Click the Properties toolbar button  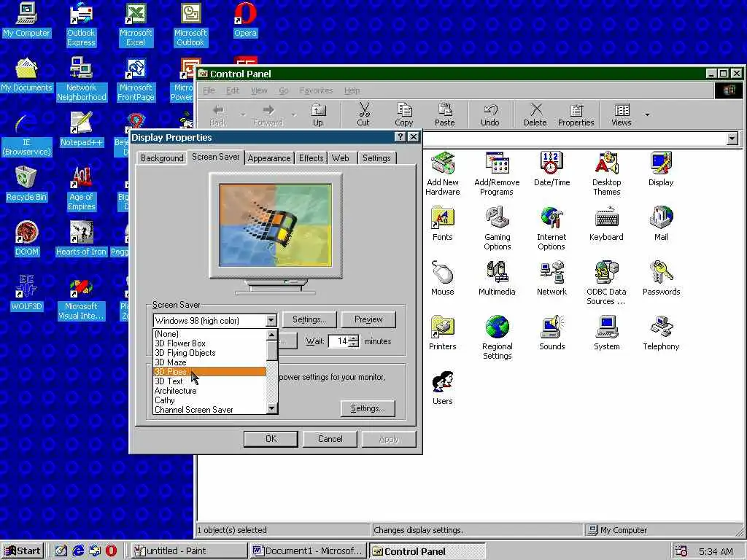click(x=576, y=115)
